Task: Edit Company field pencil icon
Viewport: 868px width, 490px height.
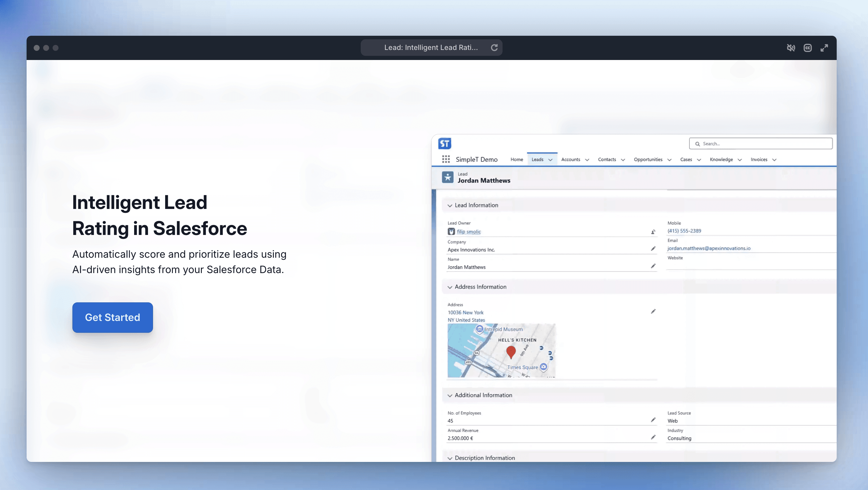Action: [653, 249]
